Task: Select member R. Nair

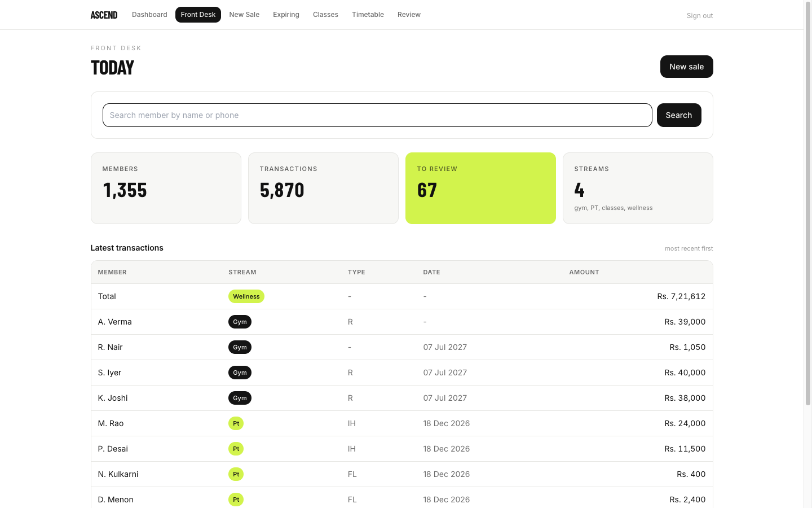Action: click(110, 347)
